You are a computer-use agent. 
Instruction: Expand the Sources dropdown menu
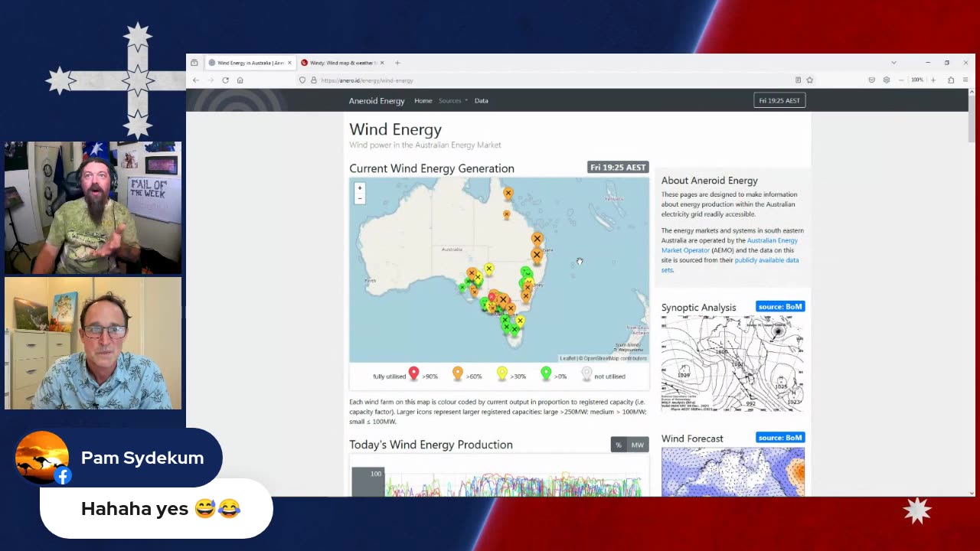point(452,100)
